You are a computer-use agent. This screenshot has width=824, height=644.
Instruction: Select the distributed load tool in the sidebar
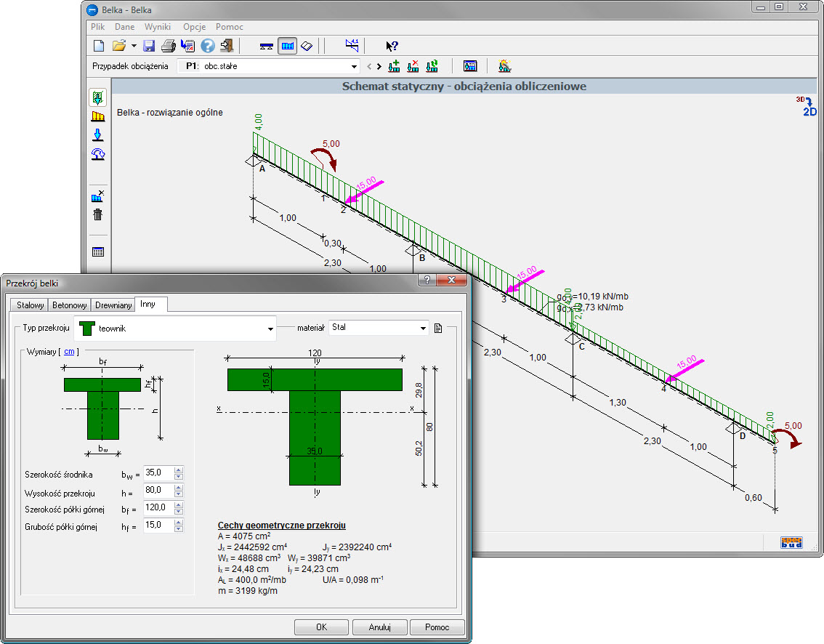click(97, 116)
